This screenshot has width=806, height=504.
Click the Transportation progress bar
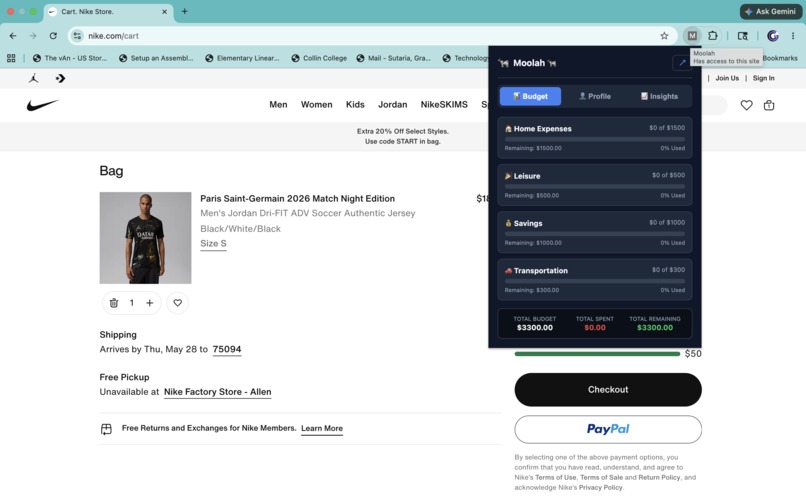[595, 281]
